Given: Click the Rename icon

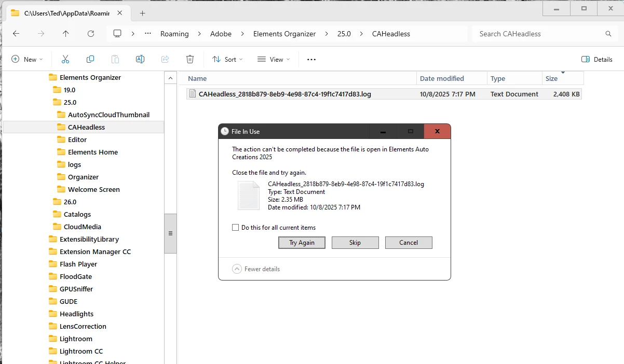Looking at the screenshot, I should pos(140,59).
